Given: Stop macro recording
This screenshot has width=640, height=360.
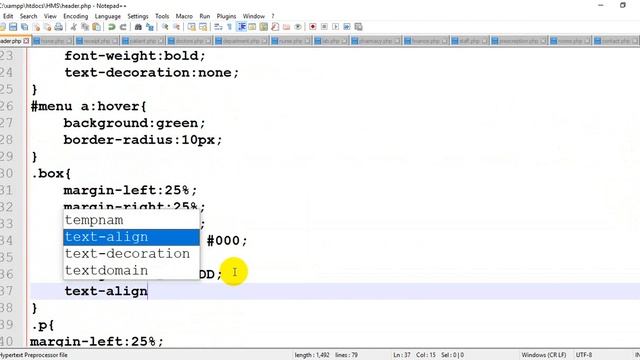Looking at the screenshot, I should [x=324, y=27].
